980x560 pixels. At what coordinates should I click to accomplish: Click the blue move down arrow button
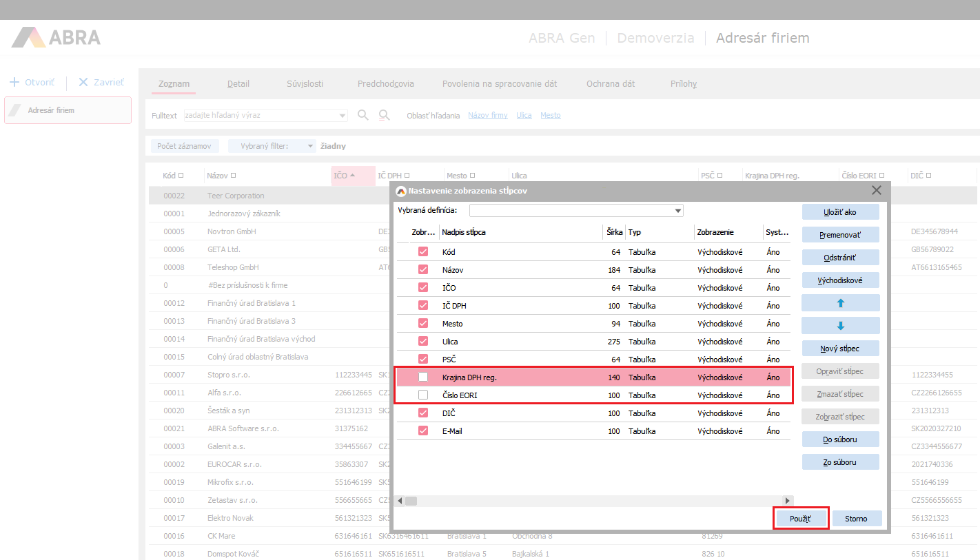(840, 326)
